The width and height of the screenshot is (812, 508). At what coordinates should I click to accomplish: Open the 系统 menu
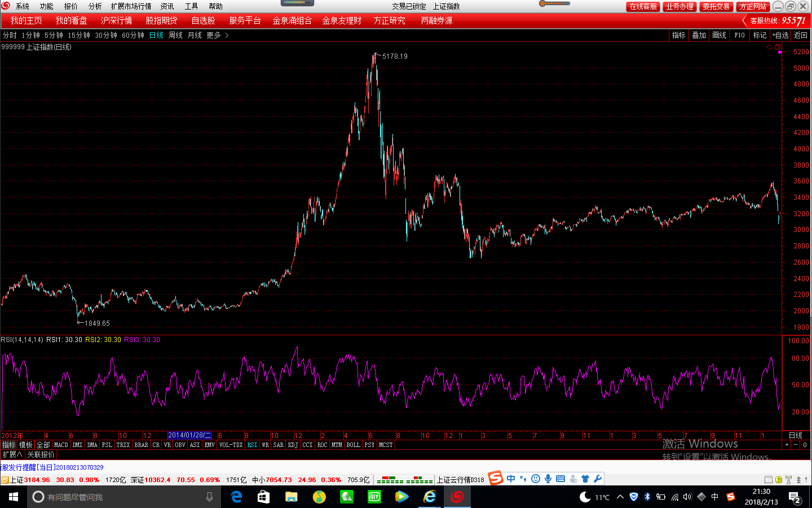pos(23,6)
